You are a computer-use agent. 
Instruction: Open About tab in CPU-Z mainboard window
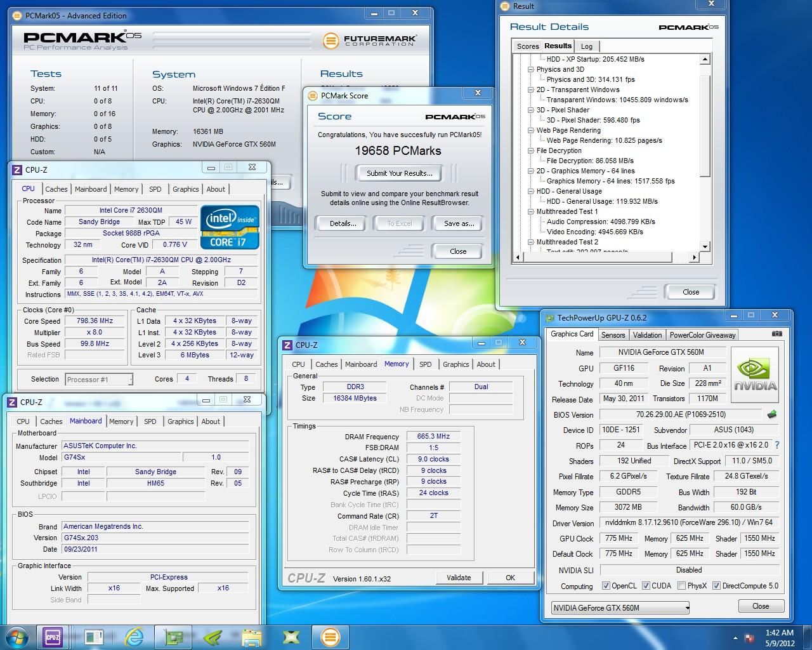(211, 421)
